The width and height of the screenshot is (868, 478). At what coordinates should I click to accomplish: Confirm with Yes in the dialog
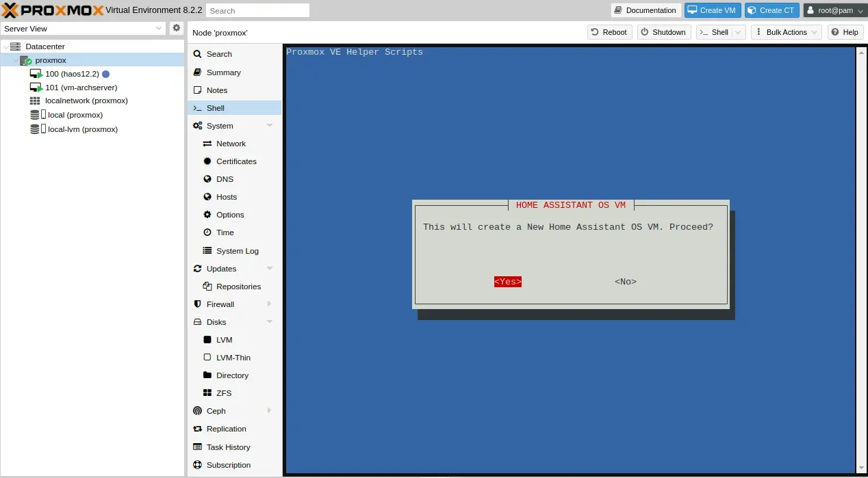pos(508,282)
